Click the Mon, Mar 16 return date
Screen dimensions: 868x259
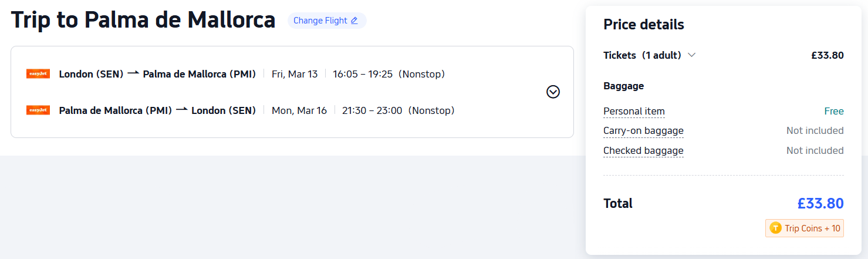(299, 110)
